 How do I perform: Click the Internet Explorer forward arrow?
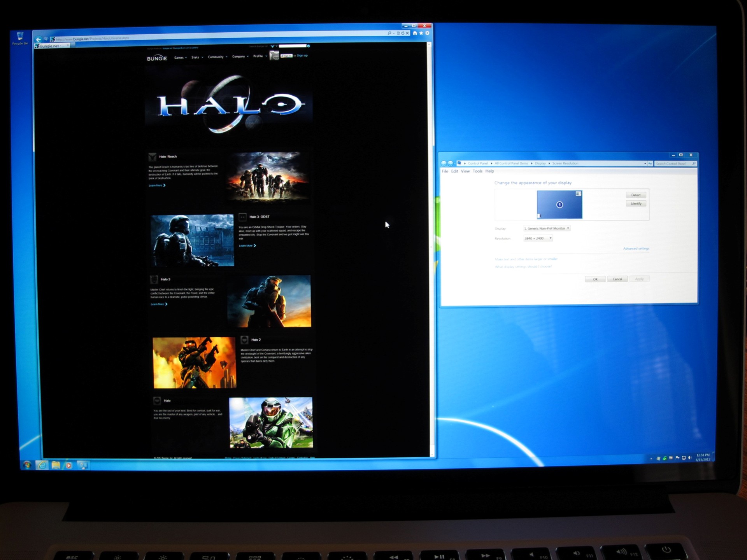click(46, 39)
